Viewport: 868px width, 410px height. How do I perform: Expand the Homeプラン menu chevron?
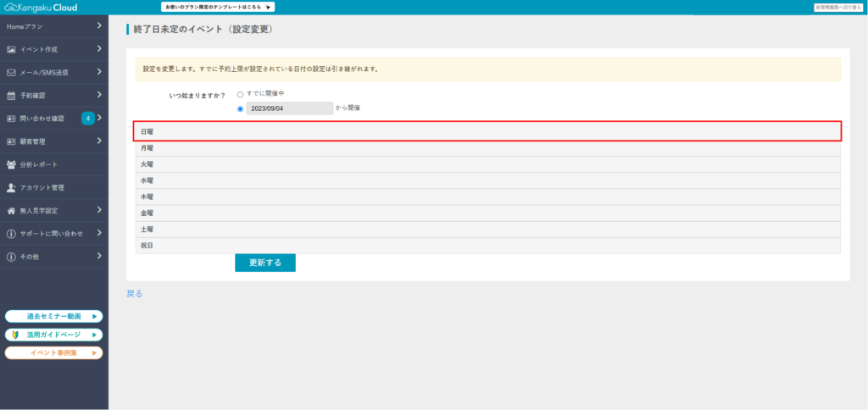click(99, 25)
